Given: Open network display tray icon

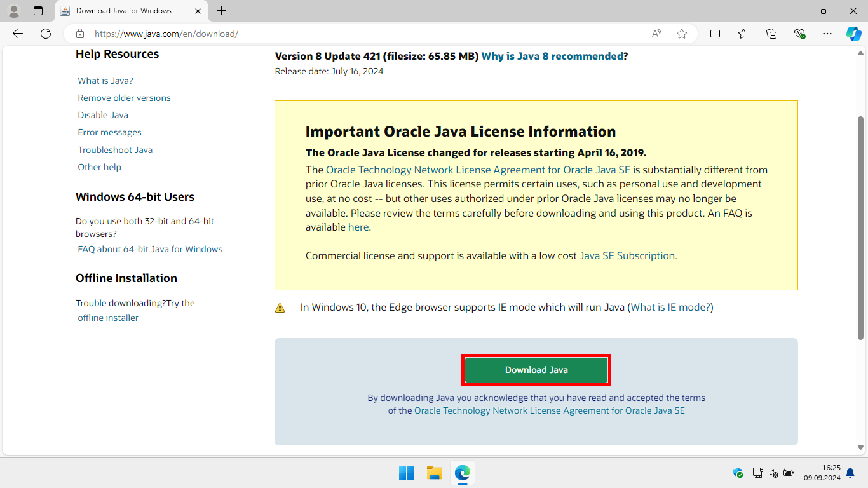Looking at the screenshot, I should [757, 473].
